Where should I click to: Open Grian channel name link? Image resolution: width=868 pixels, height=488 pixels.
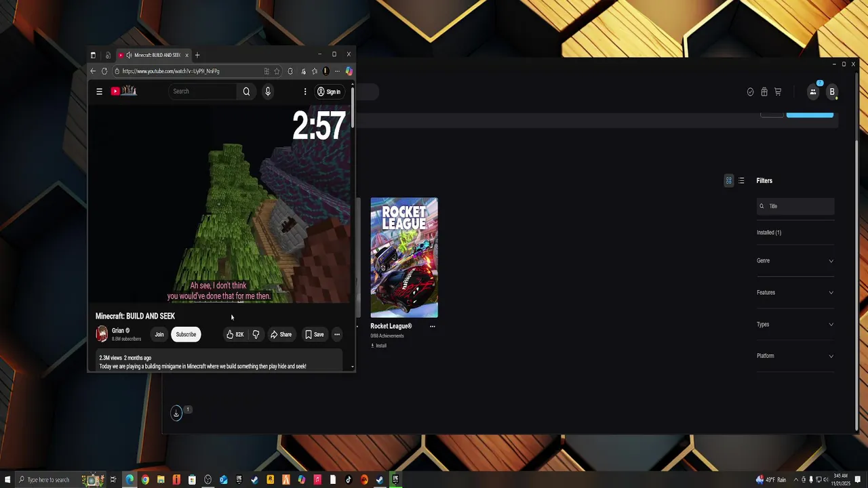pos(118,331)
